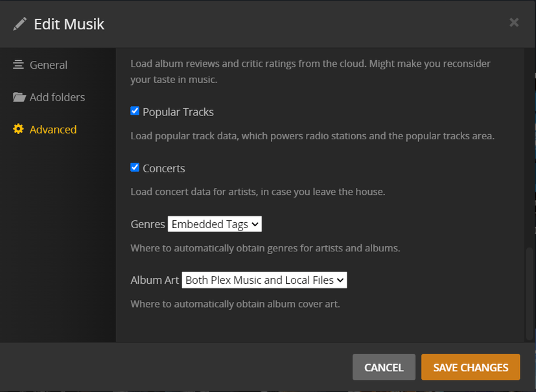
Task: Click the Advanced gear icon
Action: point(18,129)
